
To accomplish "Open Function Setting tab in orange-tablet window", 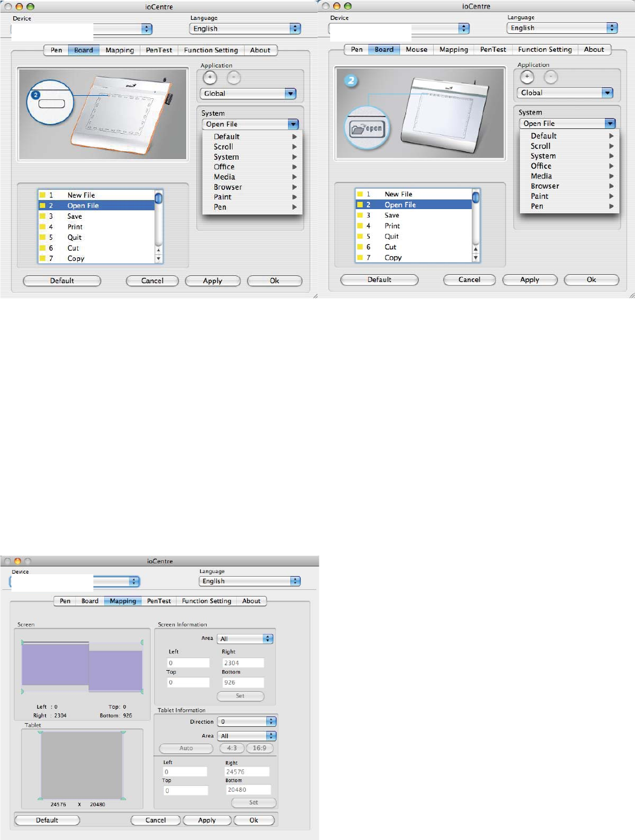I will (x=211, y=50).
